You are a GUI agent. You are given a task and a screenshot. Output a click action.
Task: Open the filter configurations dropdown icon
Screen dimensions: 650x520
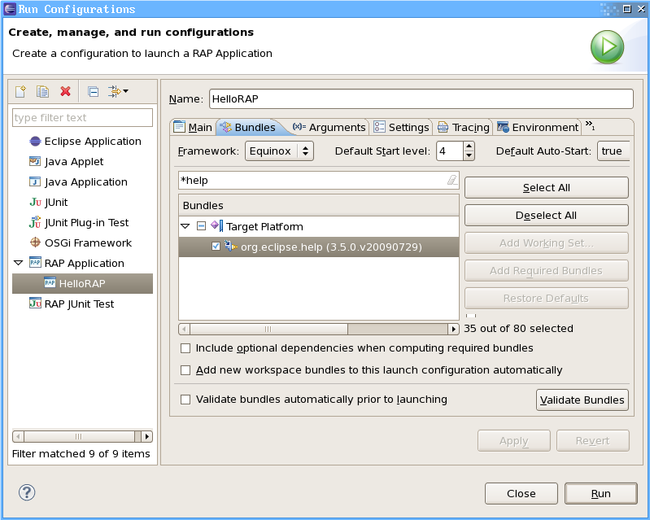click(x=118, y=91)
